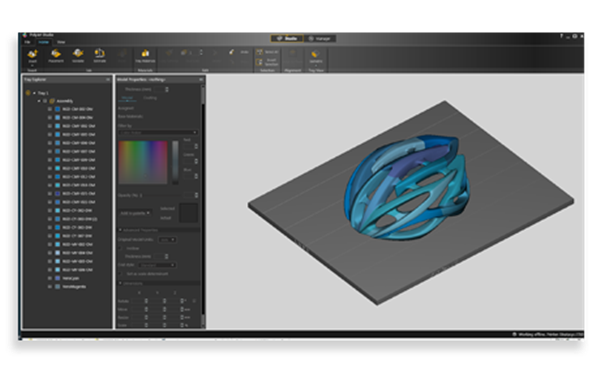Click the VeroMagenta color square in tree
The width and height of the screenshot is (600, 390).
(58, 287)
